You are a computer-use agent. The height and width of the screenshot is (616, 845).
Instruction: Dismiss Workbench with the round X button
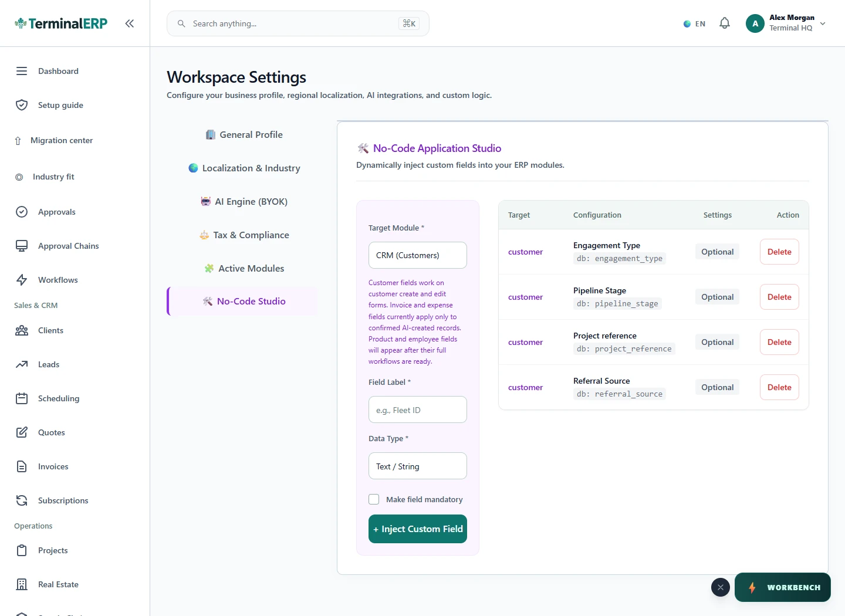click(x=721, y=587)
